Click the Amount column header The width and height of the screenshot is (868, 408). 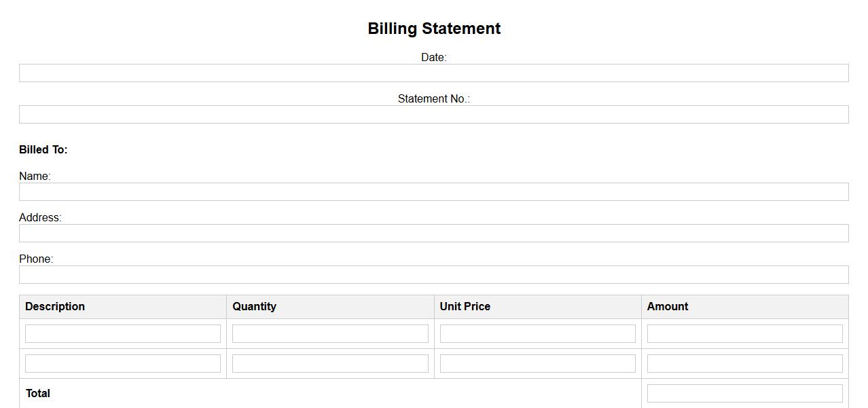(x=667, y=307)
